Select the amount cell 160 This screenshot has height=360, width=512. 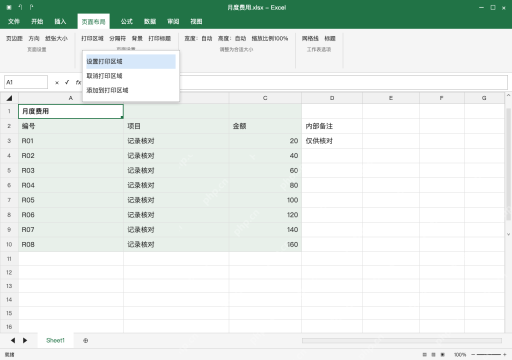pyautogui.click(x=265, y=244)
